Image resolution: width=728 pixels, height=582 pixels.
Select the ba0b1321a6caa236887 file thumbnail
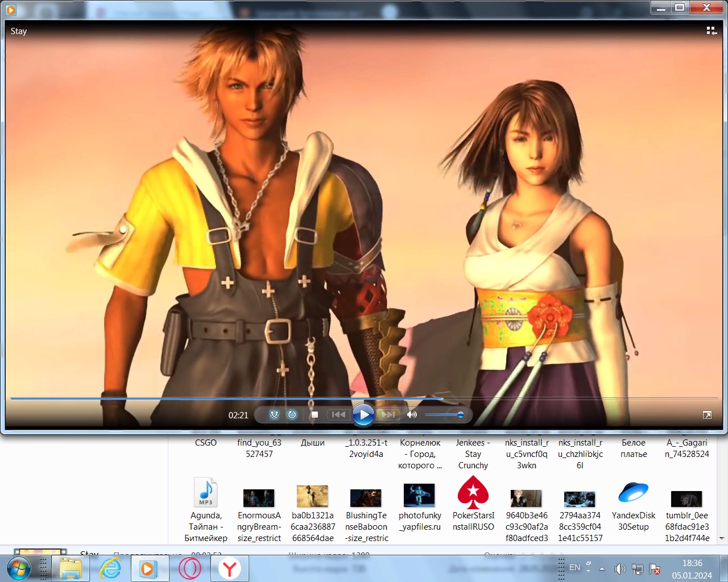pos(312,514)
